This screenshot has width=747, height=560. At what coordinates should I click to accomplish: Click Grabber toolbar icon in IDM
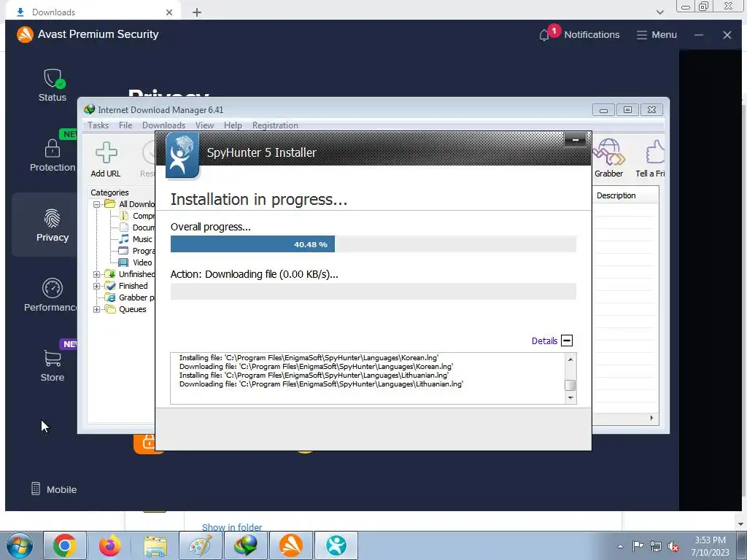coord(608,158)
